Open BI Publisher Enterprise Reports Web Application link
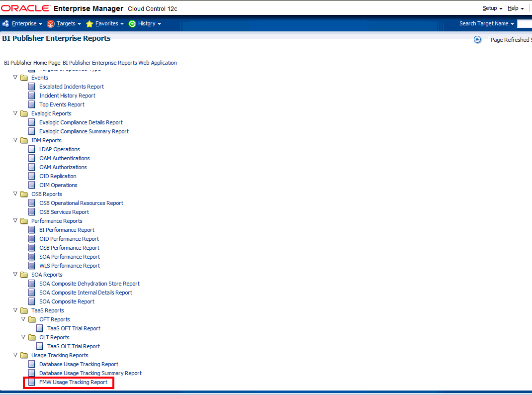532x395 pixels. coord(120,63)
